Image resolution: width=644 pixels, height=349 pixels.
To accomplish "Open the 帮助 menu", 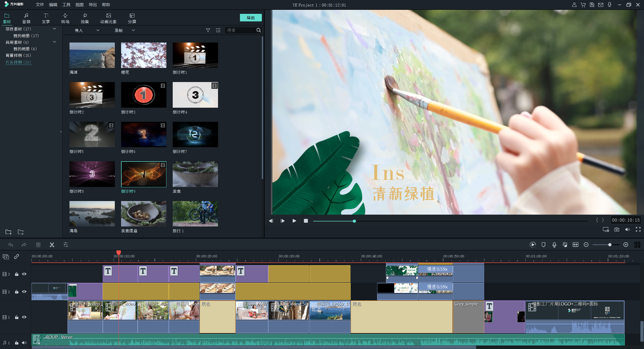I will click(x=106, y=5).
